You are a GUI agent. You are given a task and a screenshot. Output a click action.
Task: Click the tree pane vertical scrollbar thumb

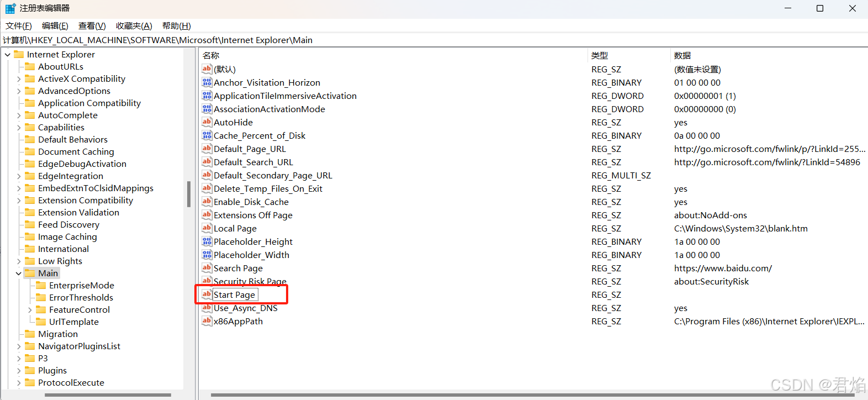[189, 194]
